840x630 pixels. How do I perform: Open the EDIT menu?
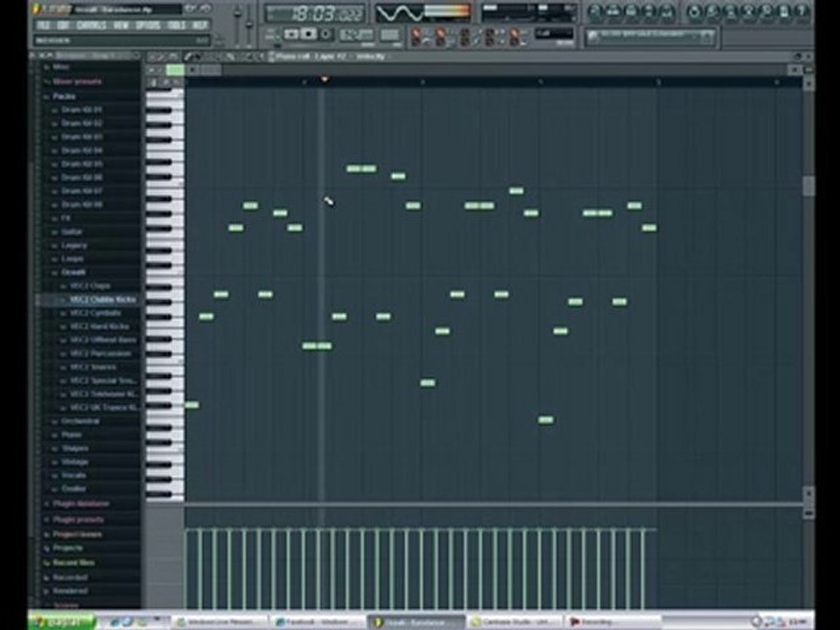[63, 25]
